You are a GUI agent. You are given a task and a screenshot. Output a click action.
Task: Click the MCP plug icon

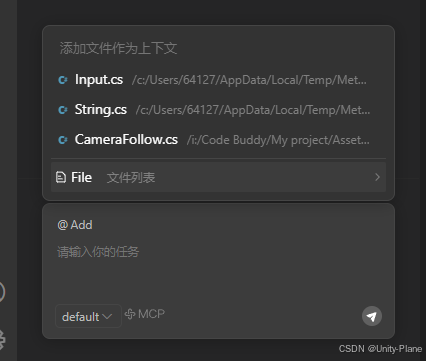130,314
